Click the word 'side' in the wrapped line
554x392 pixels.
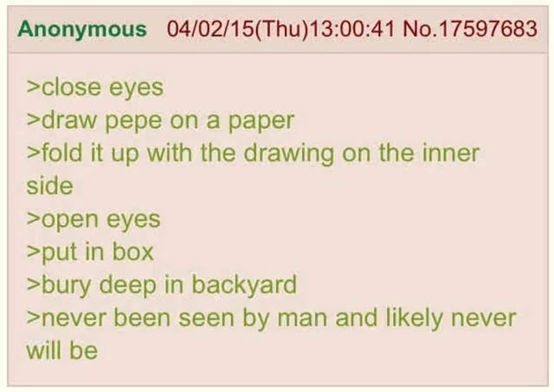click(x=49, y=186)
